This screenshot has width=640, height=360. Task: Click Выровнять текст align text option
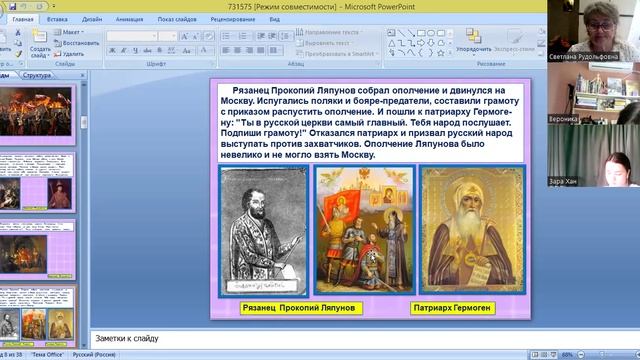tap(324, 43)
